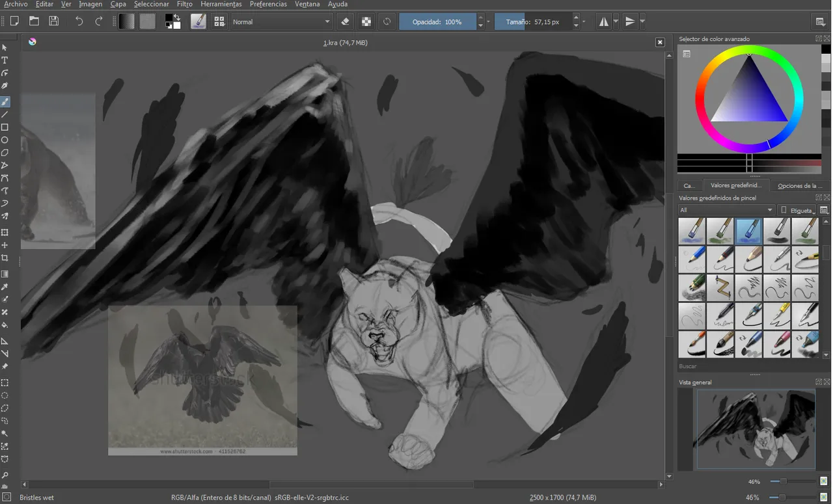Open the brush editor settings
The image size is (833, 504).
[x=198, y=21]
